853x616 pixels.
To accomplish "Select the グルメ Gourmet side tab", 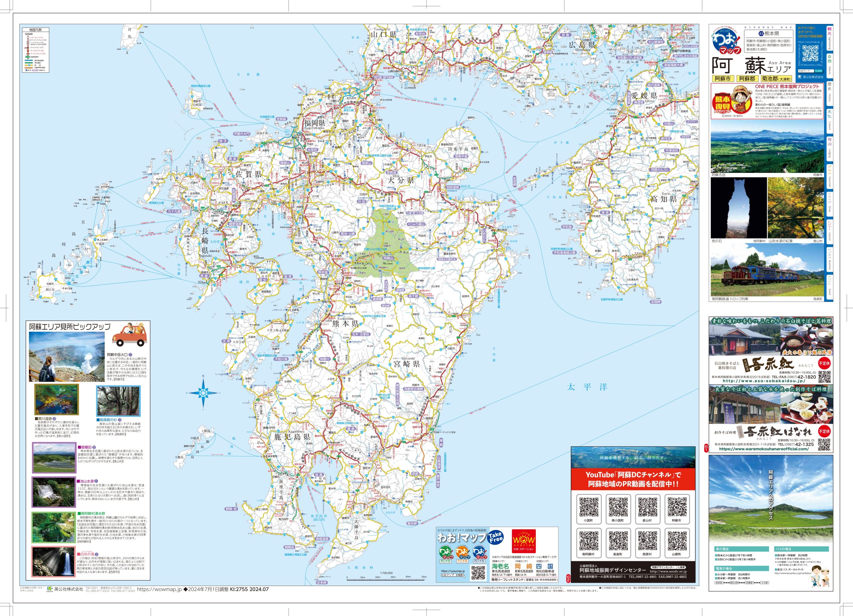I will pos(830,177).
